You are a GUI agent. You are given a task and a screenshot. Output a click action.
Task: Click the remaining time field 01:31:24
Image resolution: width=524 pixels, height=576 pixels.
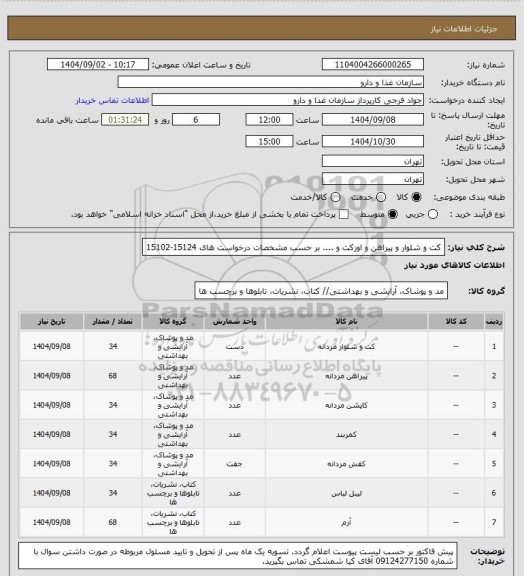125,120
